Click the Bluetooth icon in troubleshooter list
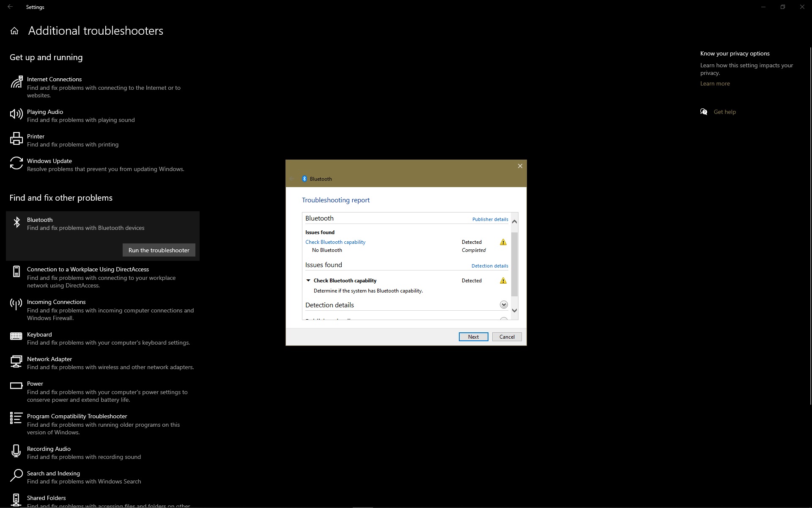Screen dimensions: 812x508 pos(16,222)
